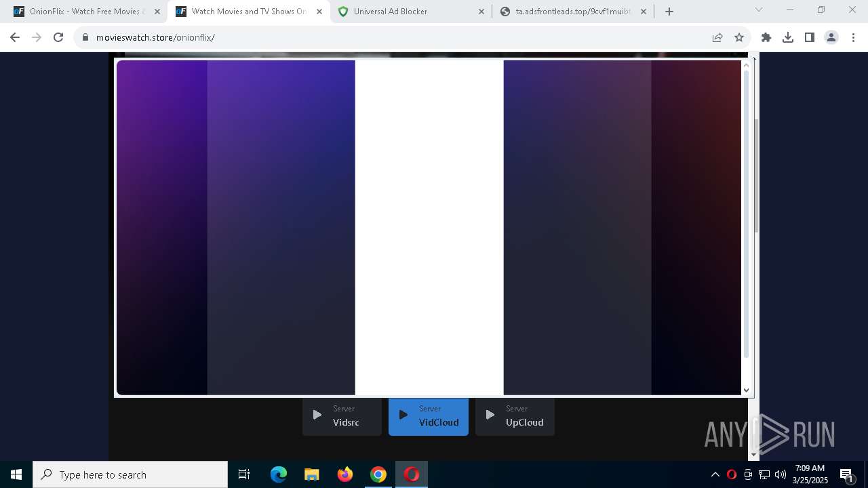Open the volume control tray icon

[781, 474]
